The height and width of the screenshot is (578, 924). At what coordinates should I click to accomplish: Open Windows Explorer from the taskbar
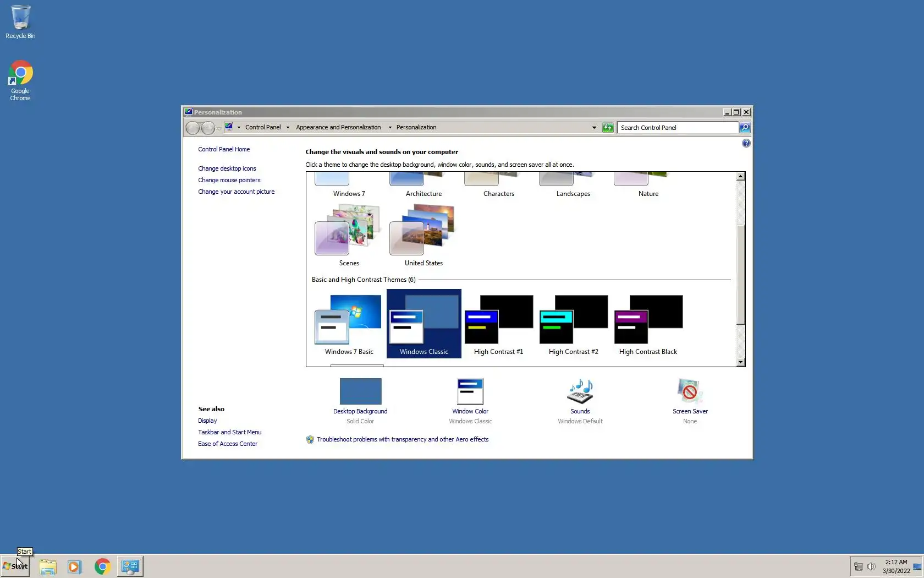pyautogui.click(x=48, y=566)
